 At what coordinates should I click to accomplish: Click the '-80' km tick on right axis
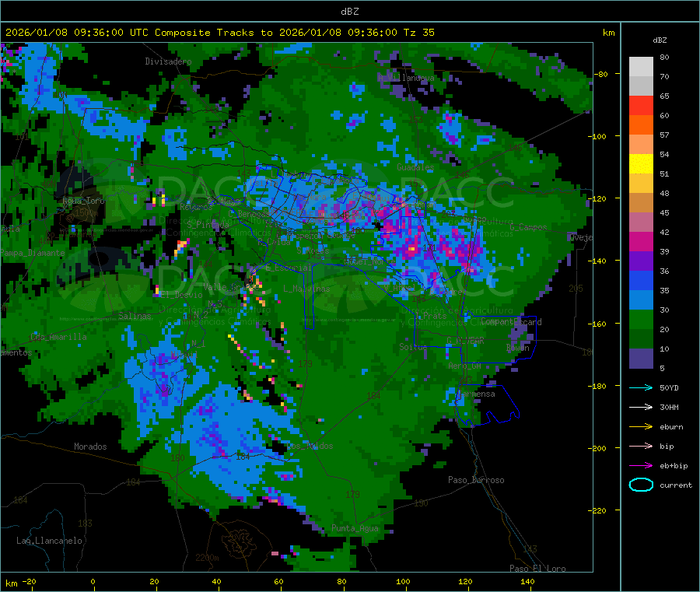(x=600, y=74)
